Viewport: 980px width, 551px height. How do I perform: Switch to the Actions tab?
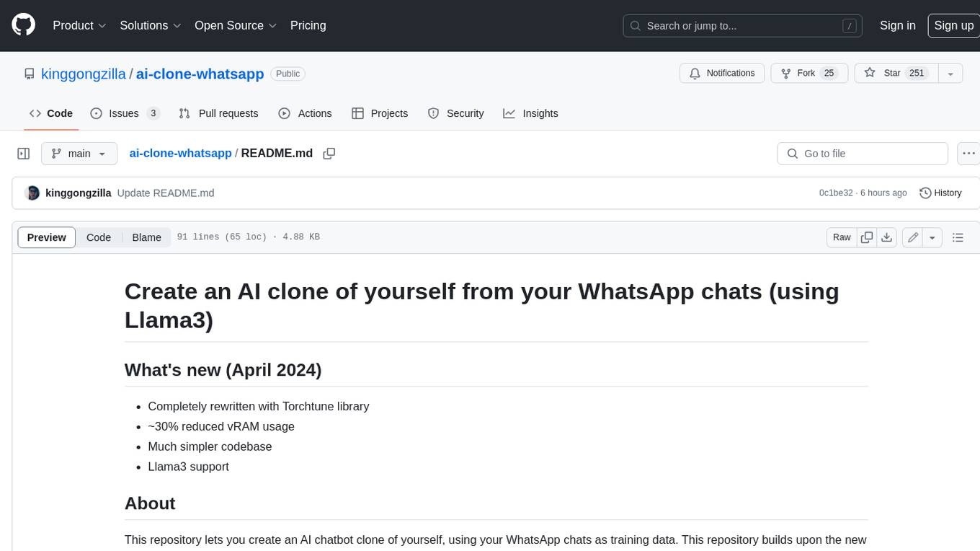coord(305,113)
